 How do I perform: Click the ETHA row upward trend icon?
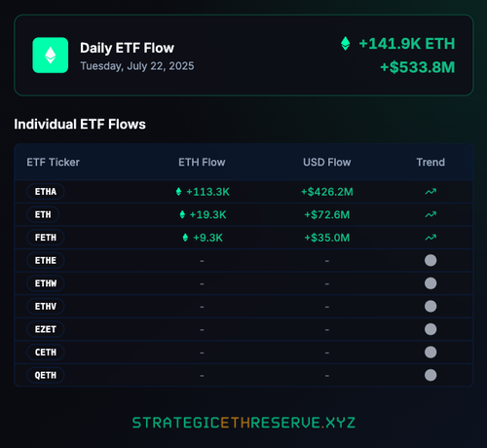coord(431,192)
